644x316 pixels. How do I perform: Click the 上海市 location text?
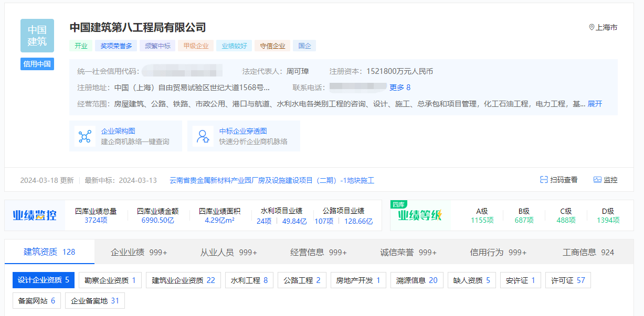pyautogui.click(x=607, y=27)
